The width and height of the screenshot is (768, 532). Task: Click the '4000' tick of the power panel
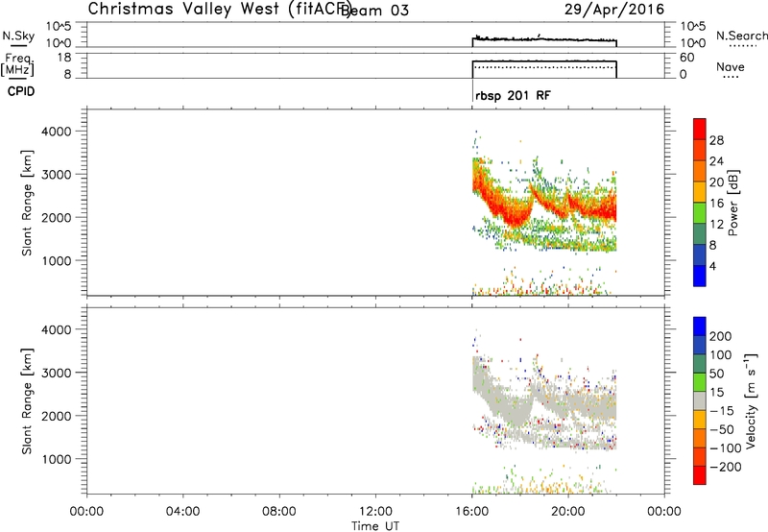coord(57,132)
